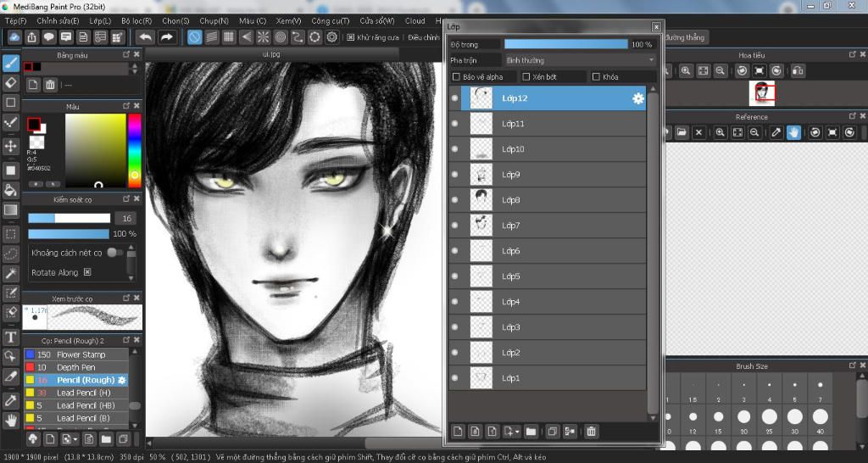Select the Text tool

(10, 337)
